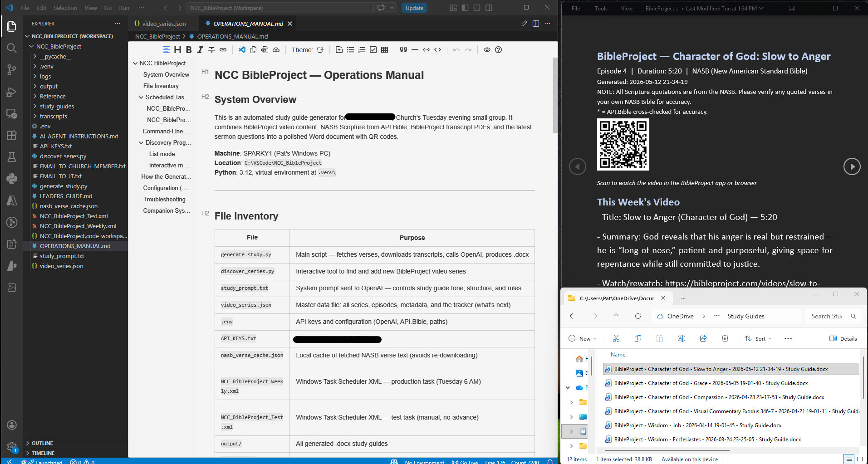Viewport: 868px width, 464px height.
Task: Toggle the Details pane in File Explorer
Action: coord(843,338)
